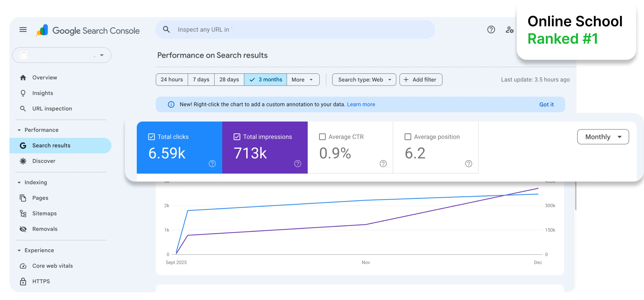
Task: Open the Learn more link
Action: coord(361,104)
